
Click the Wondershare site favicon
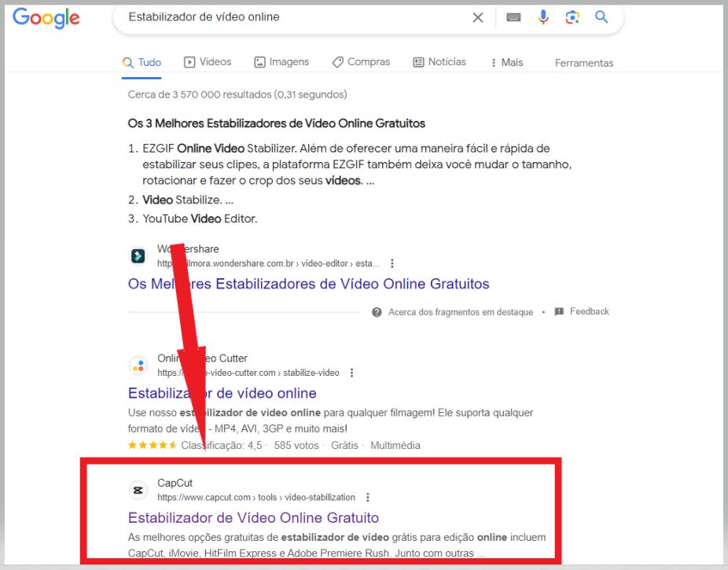pos(138,256)
